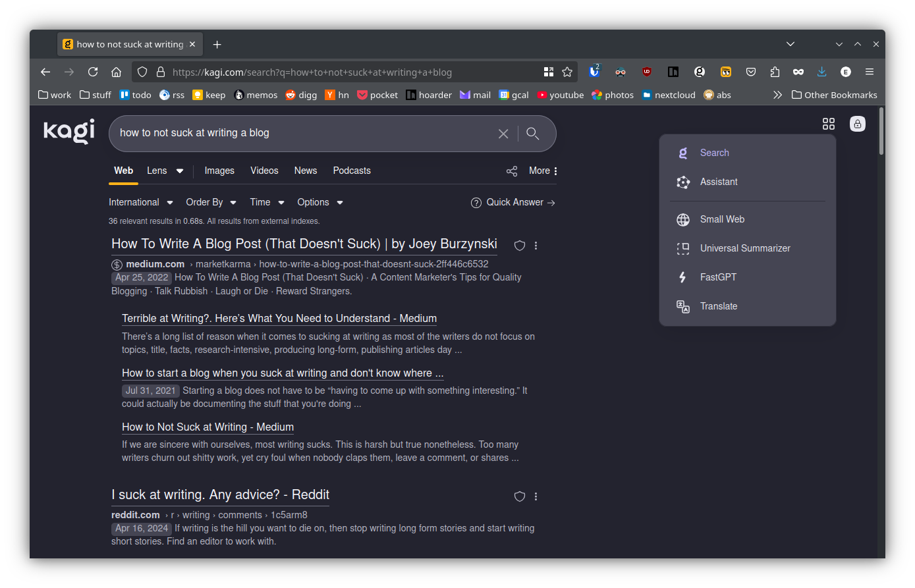The height and width of the screenshot is (588, 915).
Task: Open the youtube bookmark
Action: point(560,95)
